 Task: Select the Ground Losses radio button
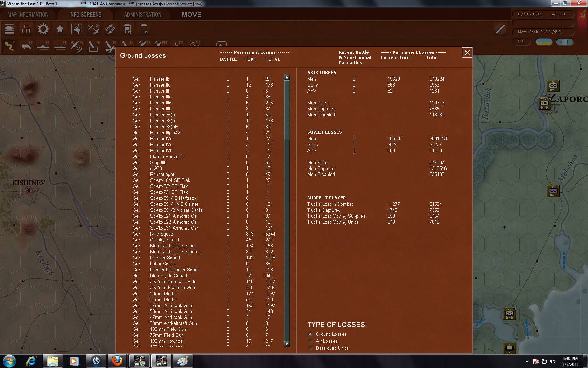pos(310,334)
